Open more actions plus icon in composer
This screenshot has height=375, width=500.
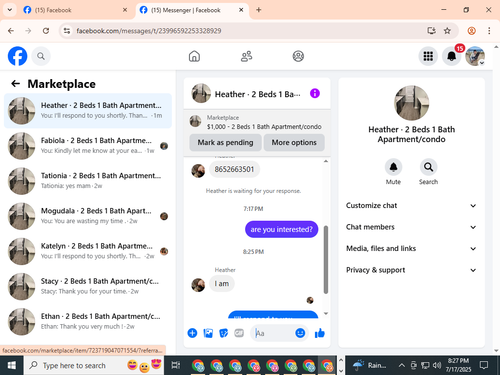(192, 333)
